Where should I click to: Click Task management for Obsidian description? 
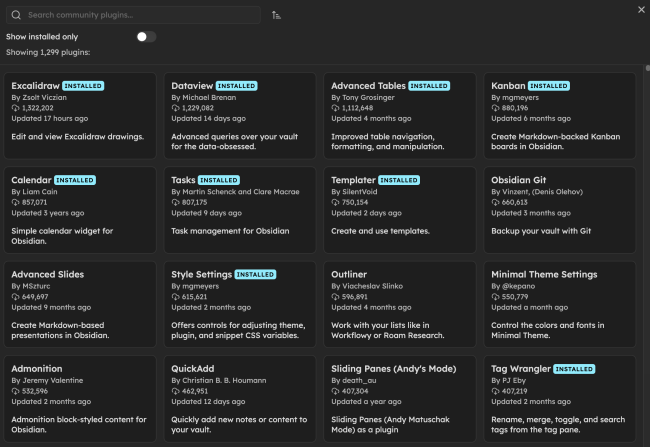point(230,231)
